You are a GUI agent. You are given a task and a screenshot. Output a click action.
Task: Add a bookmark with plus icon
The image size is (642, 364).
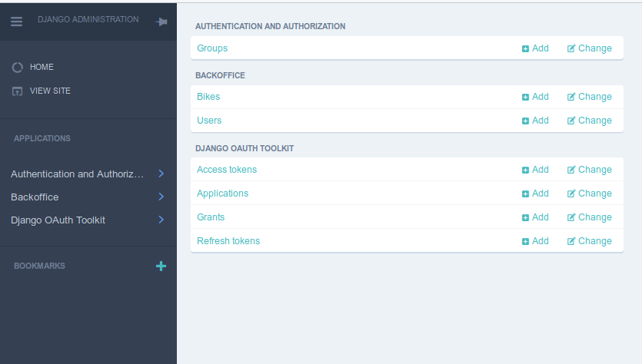pos(161,266)
